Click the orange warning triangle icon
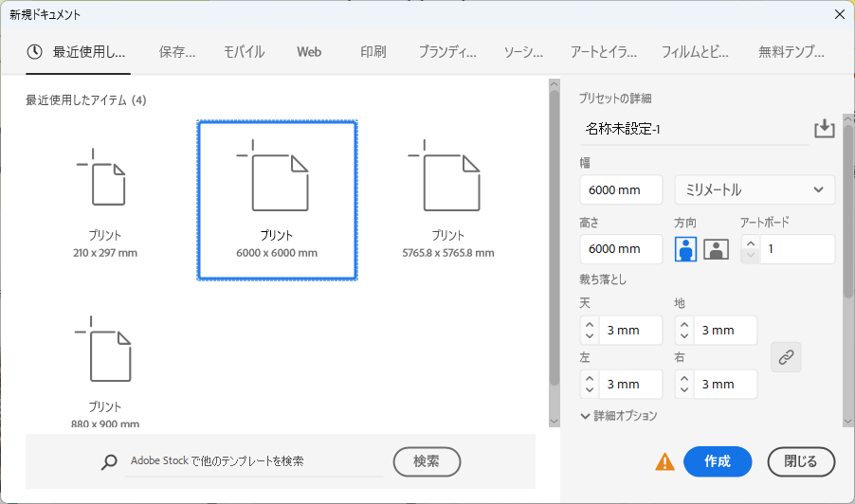Image resolution: width=855 pixels, height=504 pixels. coord(664,461)
